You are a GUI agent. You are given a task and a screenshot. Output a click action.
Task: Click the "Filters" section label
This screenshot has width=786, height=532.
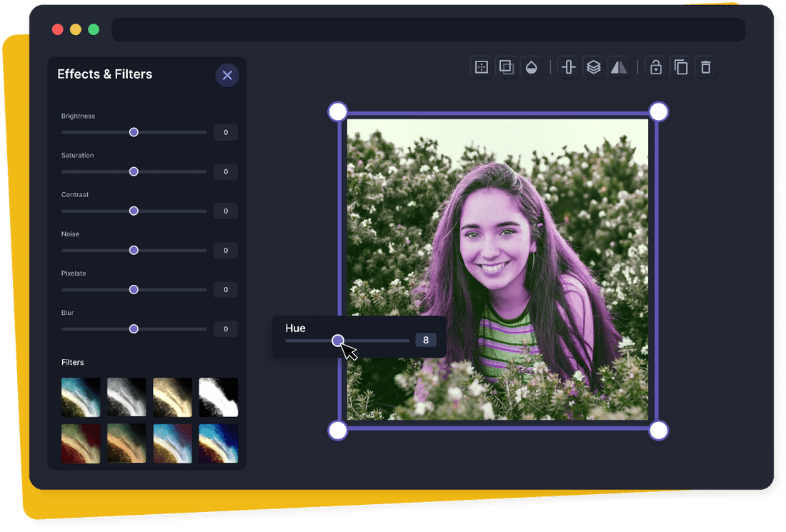(73, 362)
